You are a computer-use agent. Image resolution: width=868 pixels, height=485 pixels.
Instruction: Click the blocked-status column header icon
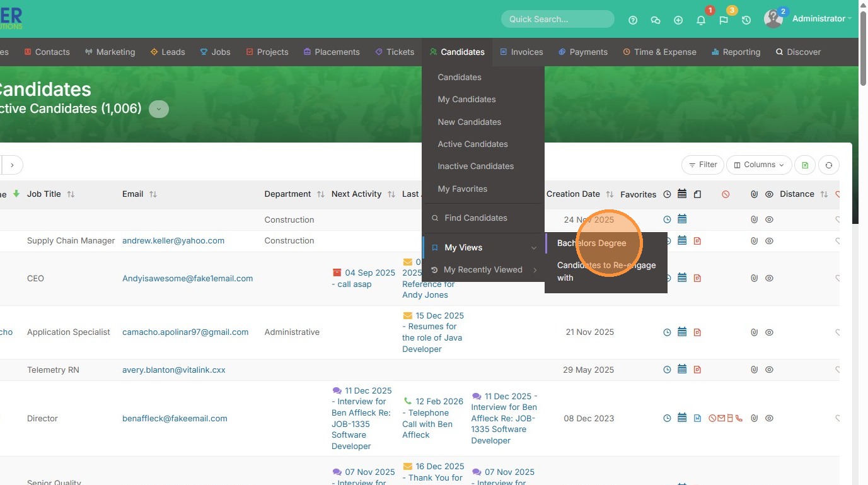coord(726,194)
